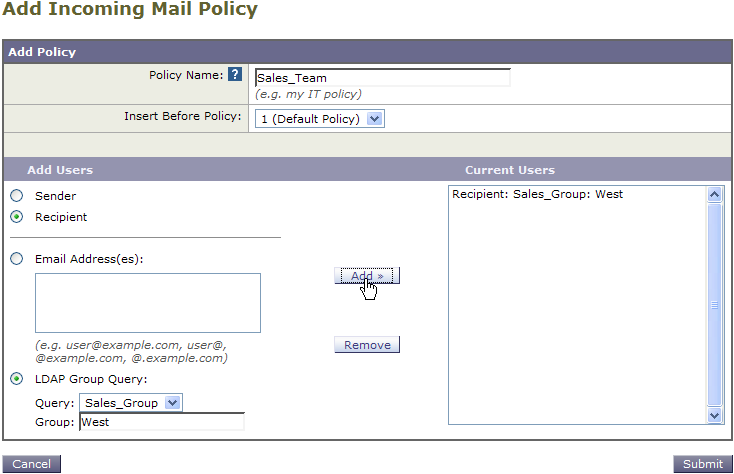
Task: Click the Current Users scroll up arrow
Action: 714,194
